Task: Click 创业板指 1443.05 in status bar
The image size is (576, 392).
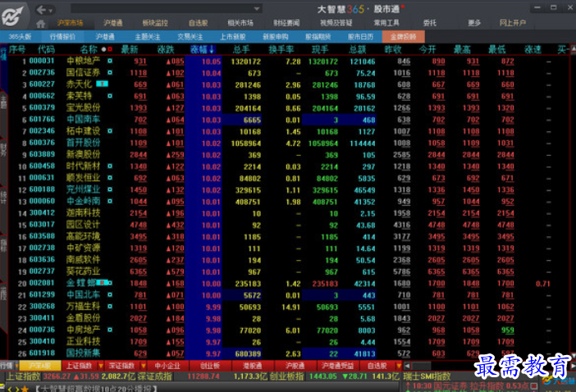Action: tap(304, 376)
